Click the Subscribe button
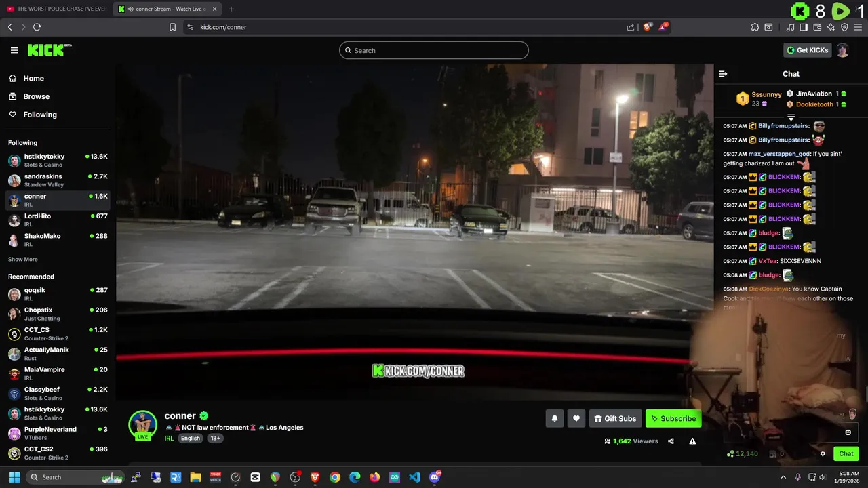 click(673, 419)
